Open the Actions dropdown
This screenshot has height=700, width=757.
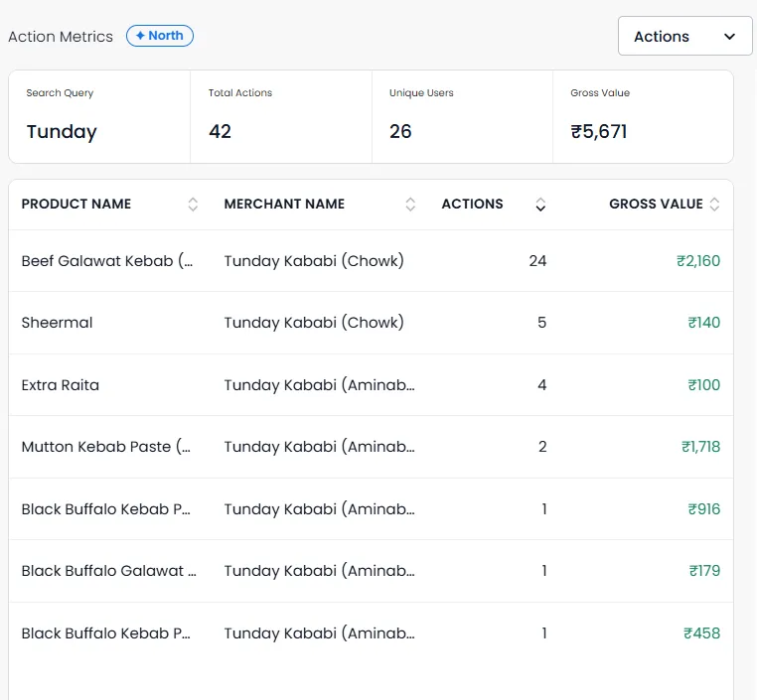(x=684, y=36)
